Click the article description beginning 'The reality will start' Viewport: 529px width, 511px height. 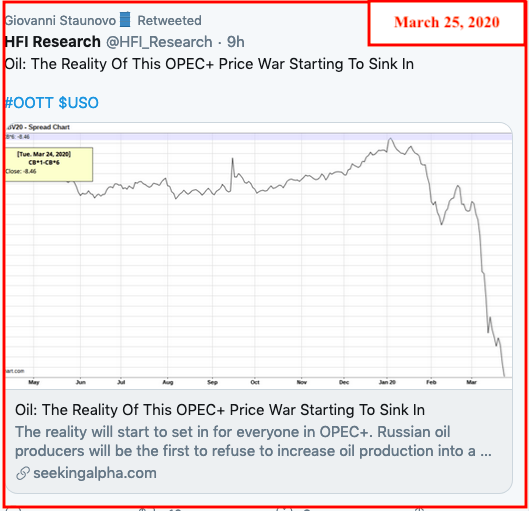(x=253, y=441)
